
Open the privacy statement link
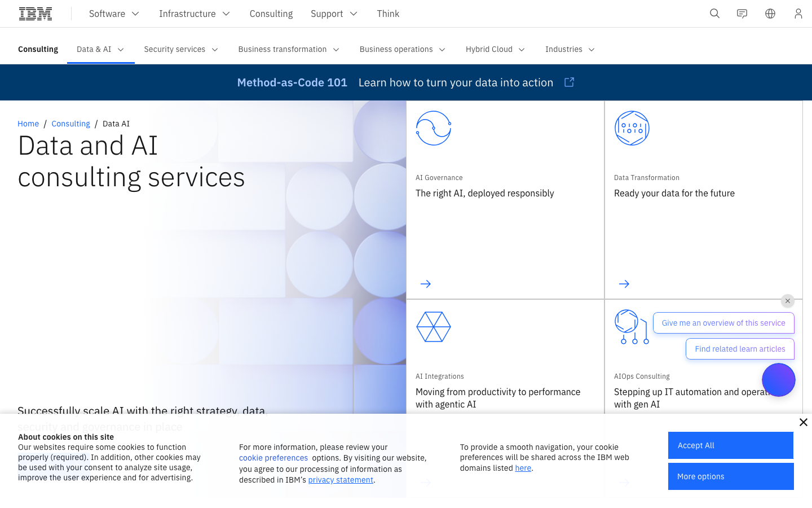tap(341, 480)
